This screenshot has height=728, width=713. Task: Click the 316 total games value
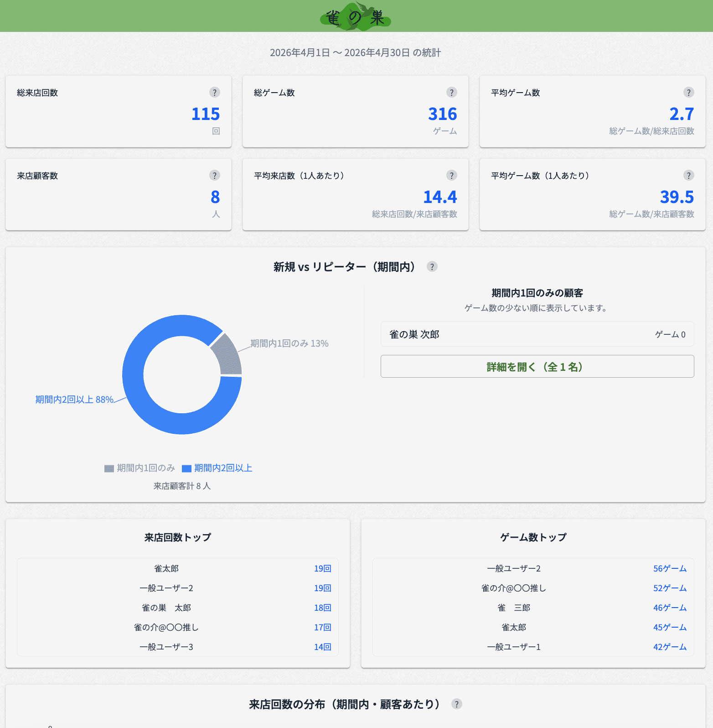(443, 114)
